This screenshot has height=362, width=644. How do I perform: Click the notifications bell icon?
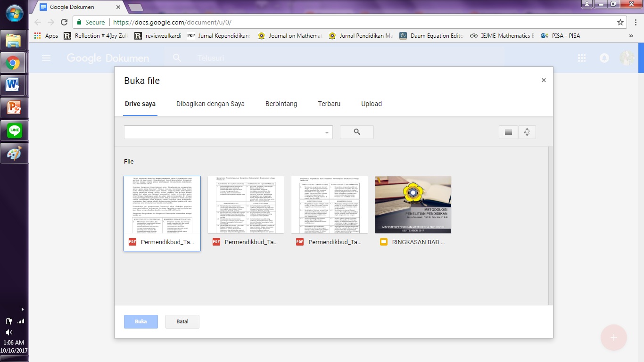point(604,58)
